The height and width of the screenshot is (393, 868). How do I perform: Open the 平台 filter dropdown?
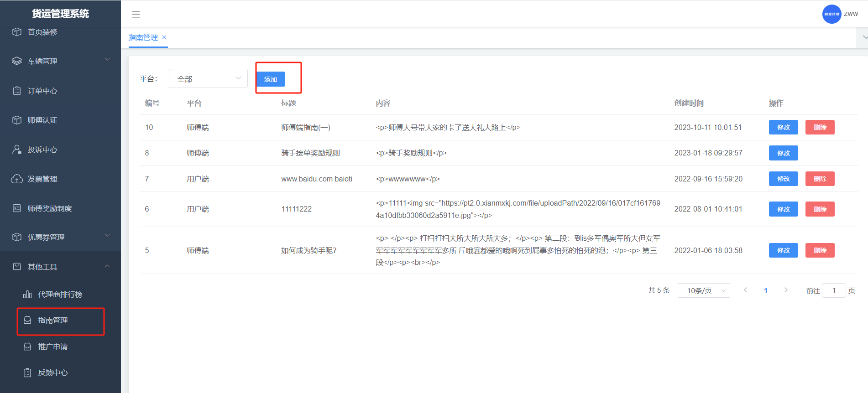coord(208,78)
